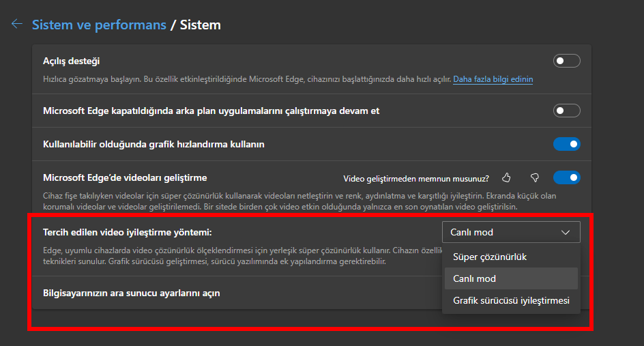Click the back arrow icon

point(17,25)
